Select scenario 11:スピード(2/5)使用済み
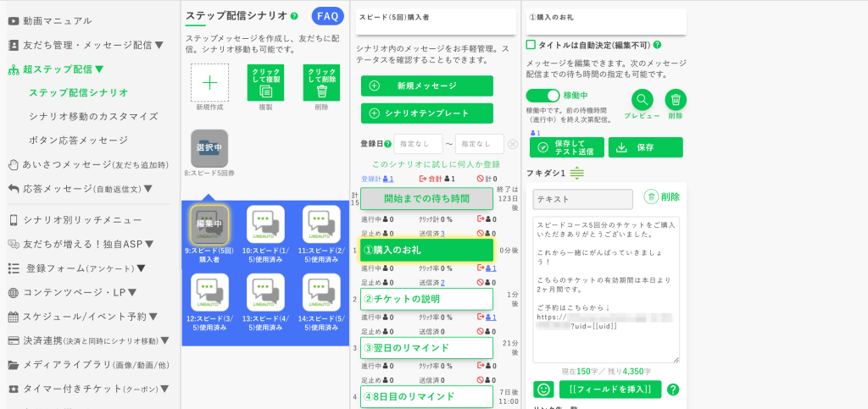The height and width of the screenshot is (409, 868). [x=321, y=224]
